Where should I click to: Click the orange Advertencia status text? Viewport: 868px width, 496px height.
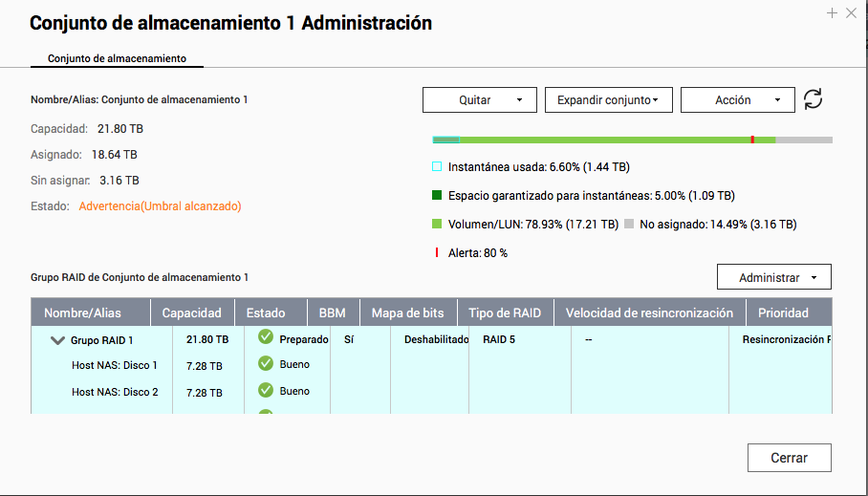point(160,205)
